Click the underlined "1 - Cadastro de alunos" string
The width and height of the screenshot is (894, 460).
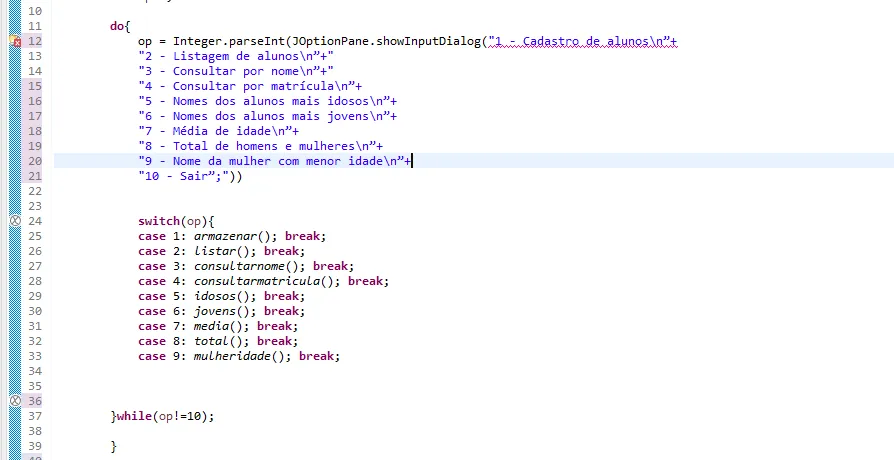[579, 41]
